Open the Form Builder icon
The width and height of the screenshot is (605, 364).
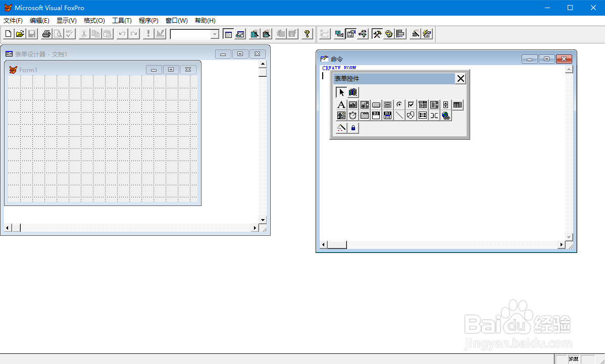415,34
